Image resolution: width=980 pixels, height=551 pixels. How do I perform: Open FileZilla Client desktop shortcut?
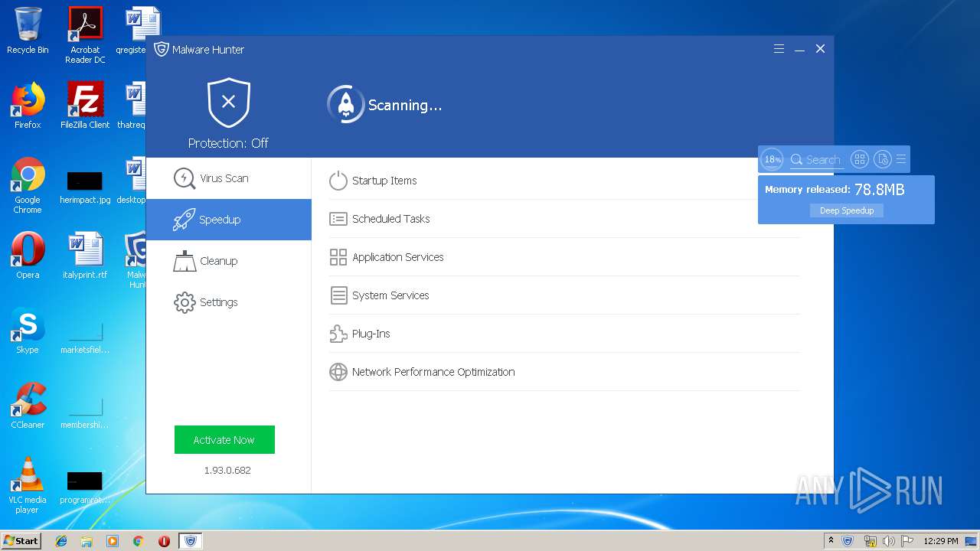pos(85,106)
